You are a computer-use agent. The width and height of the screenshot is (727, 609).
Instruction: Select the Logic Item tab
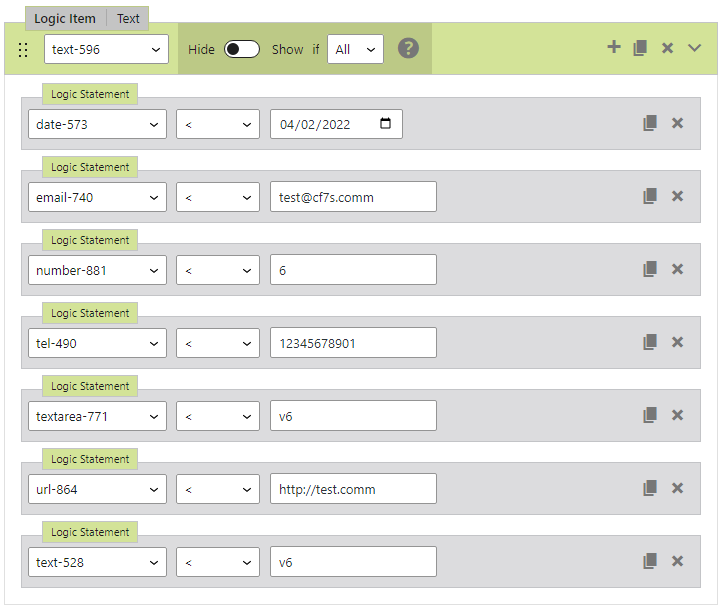click(65, 18)
